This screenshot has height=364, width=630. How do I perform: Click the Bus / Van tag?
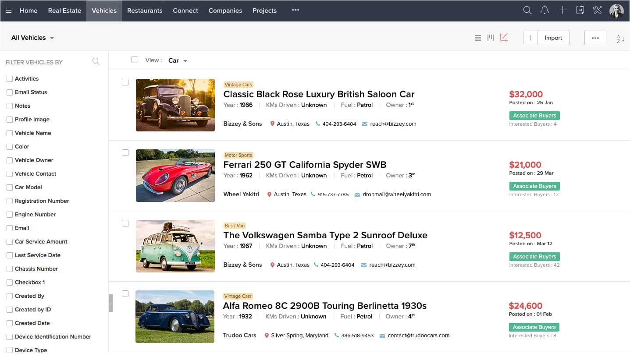click(235, 226)
